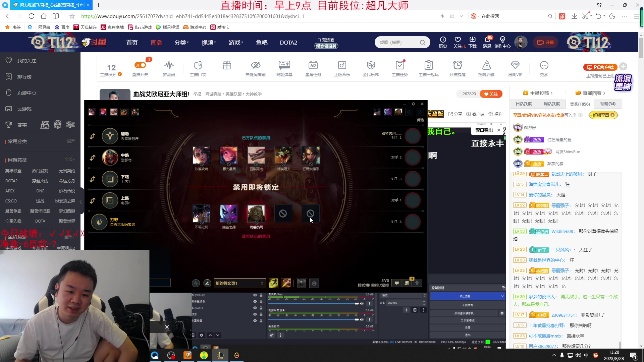Click the League of Legends taskbar icon
This screenshot has width=644, height=362.
[220, 355]
